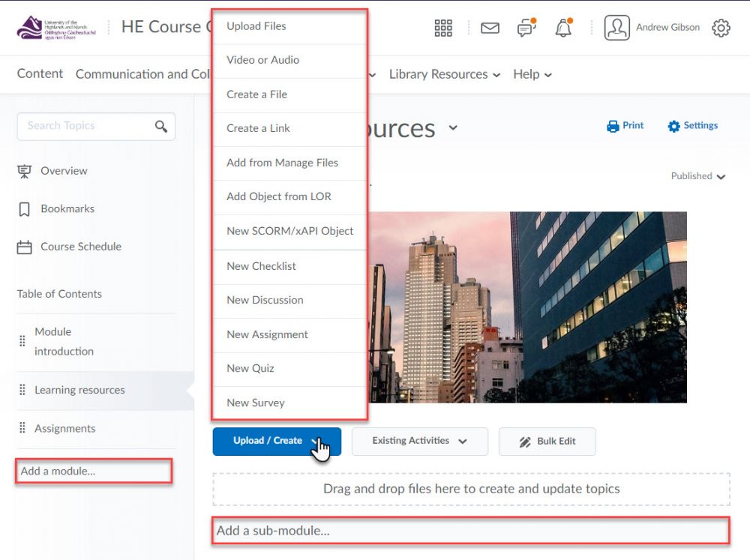The height and width of the screenshot is (560, 750).
Task: Open the Module introduction topic
Action: [64, 341]
